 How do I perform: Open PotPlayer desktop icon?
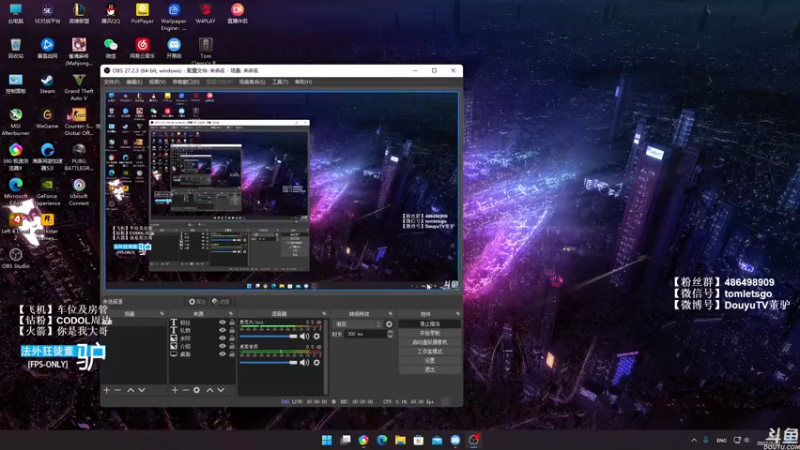click(x=142, y=14)
